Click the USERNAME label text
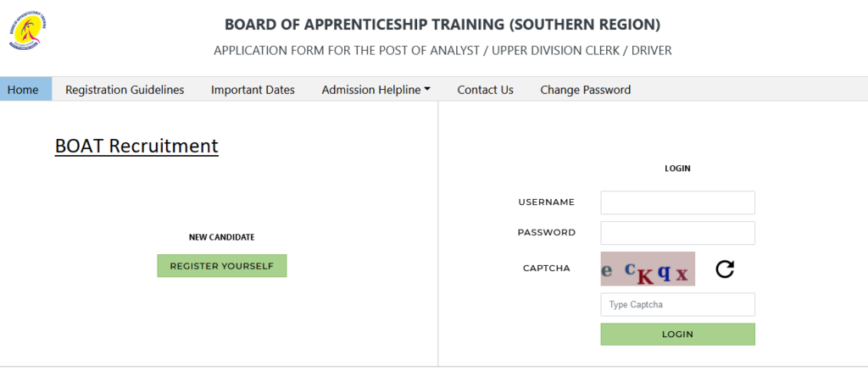The image size is (868, 371). (x=547, y=202)
